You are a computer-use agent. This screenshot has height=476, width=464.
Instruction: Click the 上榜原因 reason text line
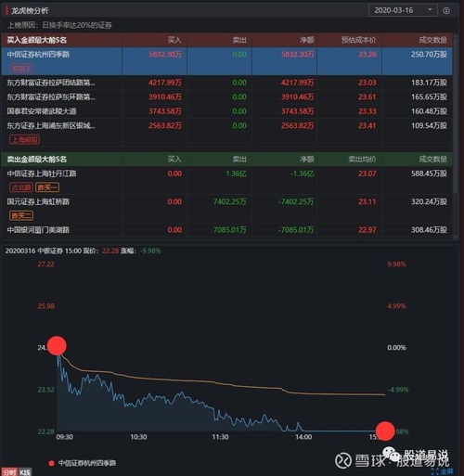[59, 25]
